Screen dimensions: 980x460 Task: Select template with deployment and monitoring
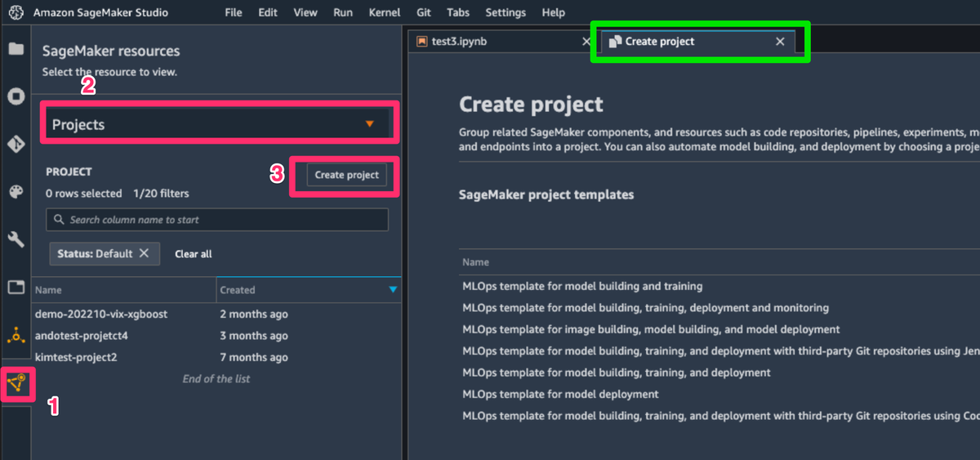pos(645,308)
